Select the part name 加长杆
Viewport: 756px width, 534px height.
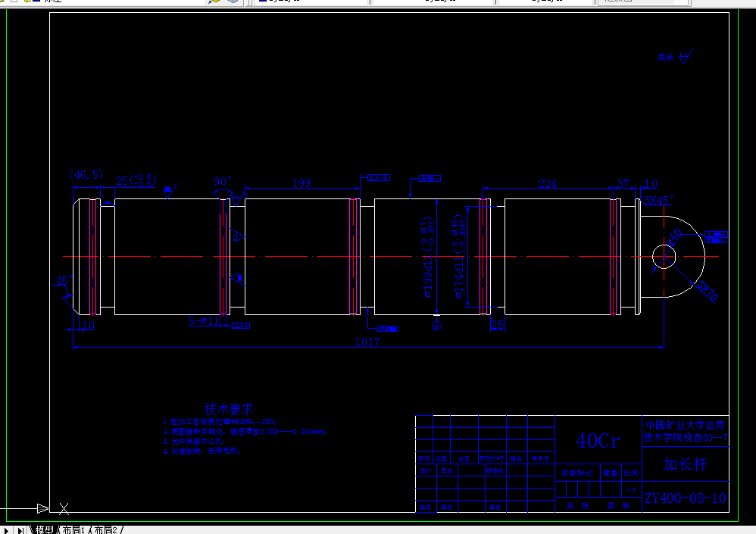tap(685, 464)
